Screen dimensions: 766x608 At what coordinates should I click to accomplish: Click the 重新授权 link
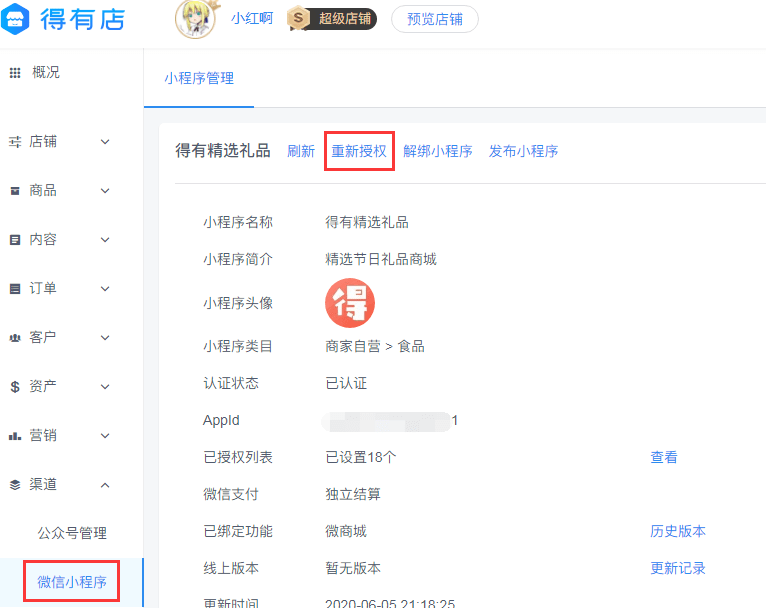[x=359, y=151]
